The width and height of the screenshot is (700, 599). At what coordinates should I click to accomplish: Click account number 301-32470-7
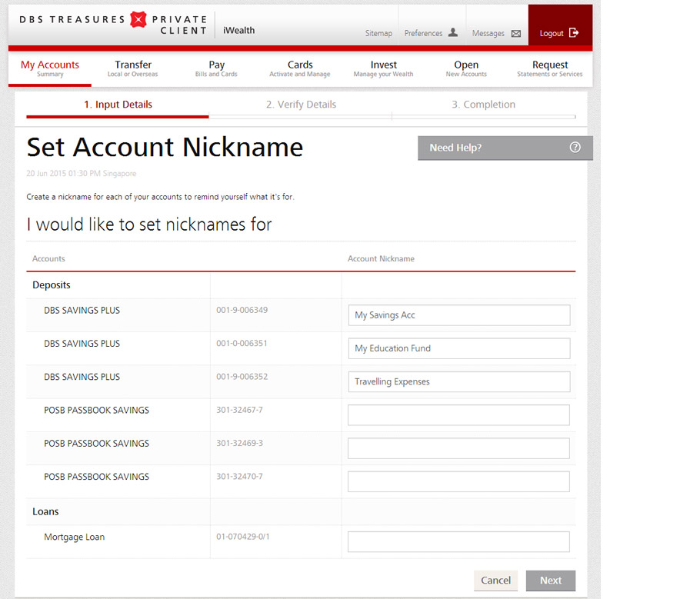(x=239, y=477)
